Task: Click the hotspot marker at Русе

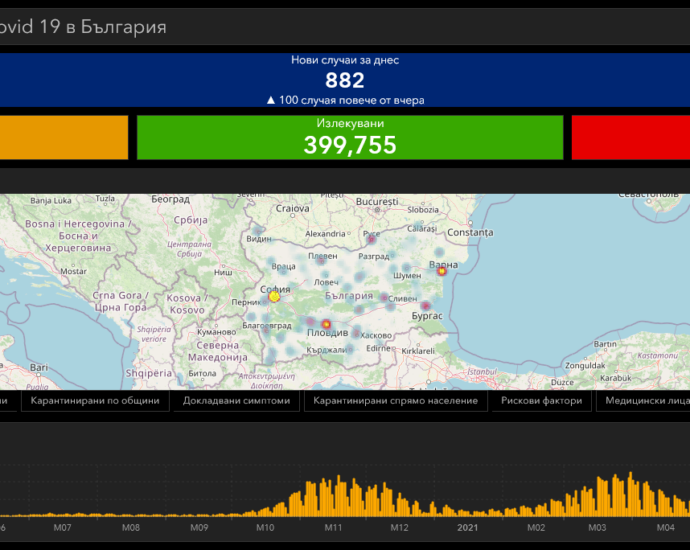Action: [x=371, y=239]
